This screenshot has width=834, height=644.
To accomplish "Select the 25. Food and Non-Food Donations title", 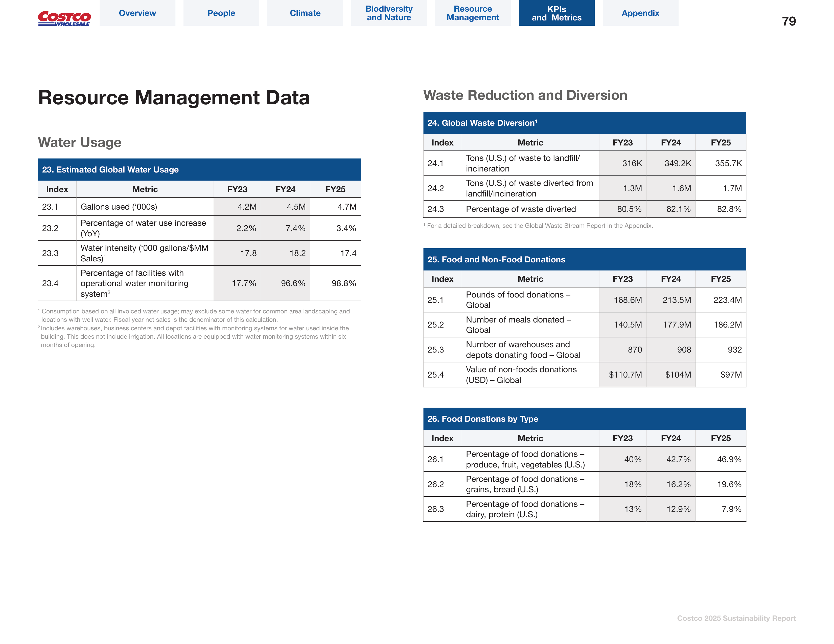I will click(496, 259).
